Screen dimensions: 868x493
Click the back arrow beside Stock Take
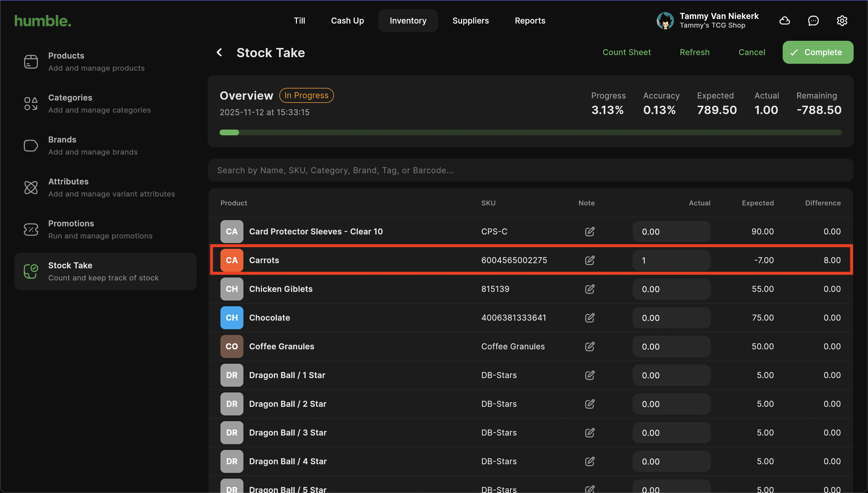coord(219,53)
